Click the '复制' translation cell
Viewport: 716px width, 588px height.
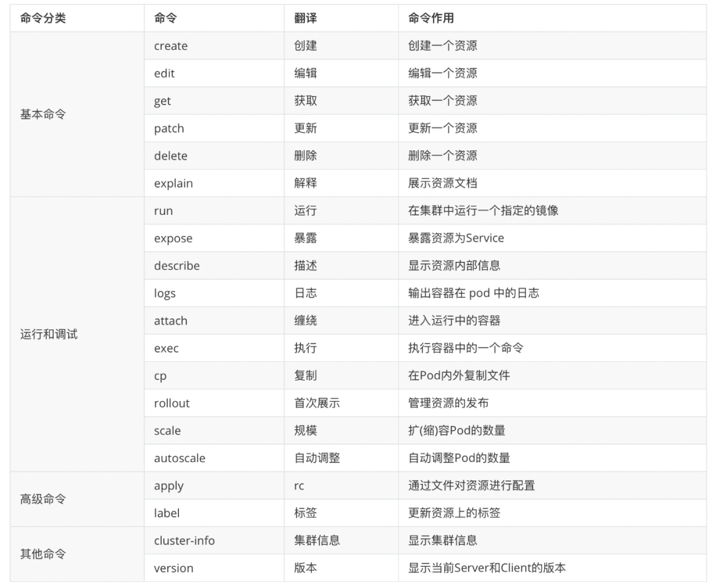(x=341, y=376)
